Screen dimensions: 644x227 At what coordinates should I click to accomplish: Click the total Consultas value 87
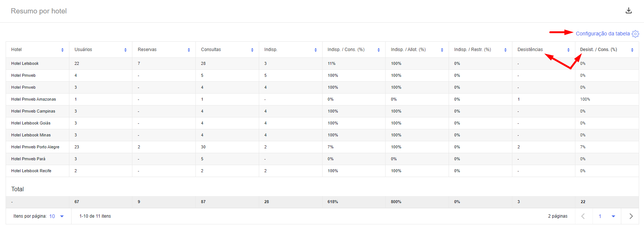203,202
